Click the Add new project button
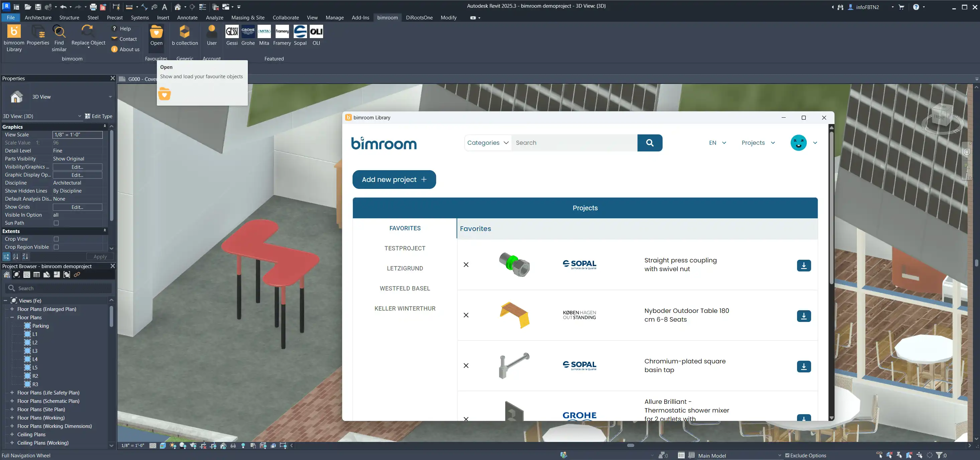This screenshot has height=460, width=980. pyautogui.click(x=394, y=180)
